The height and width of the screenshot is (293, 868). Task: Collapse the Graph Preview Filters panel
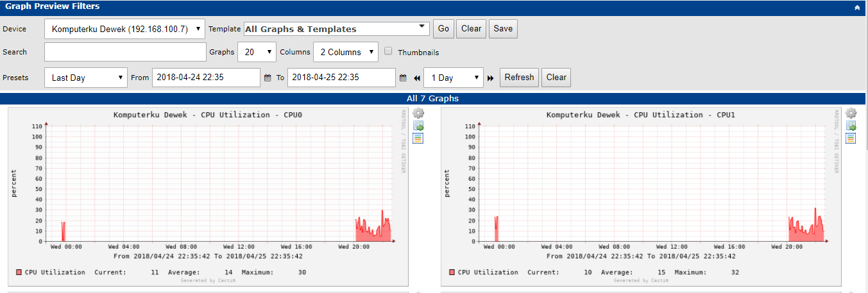857,8
